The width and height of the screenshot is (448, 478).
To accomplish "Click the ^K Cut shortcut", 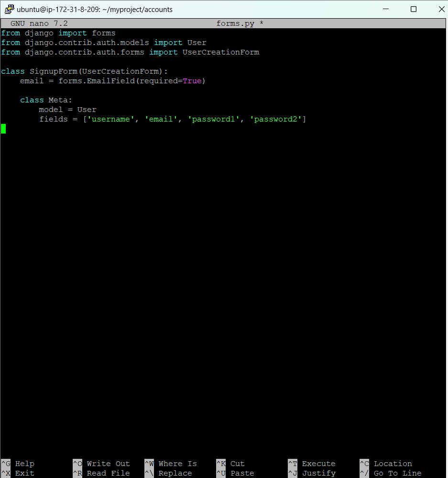I will [230, 464].
